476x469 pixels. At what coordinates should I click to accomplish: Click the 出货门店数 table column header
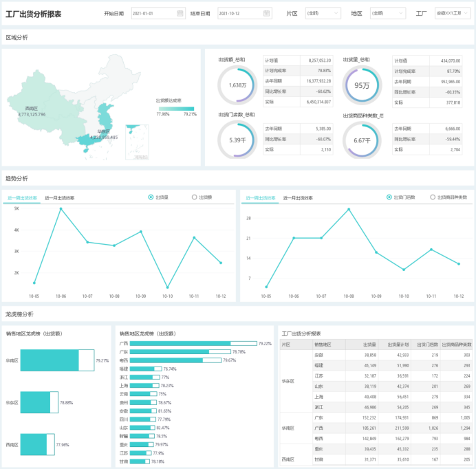pyautogui.click(x=426, y=345)
